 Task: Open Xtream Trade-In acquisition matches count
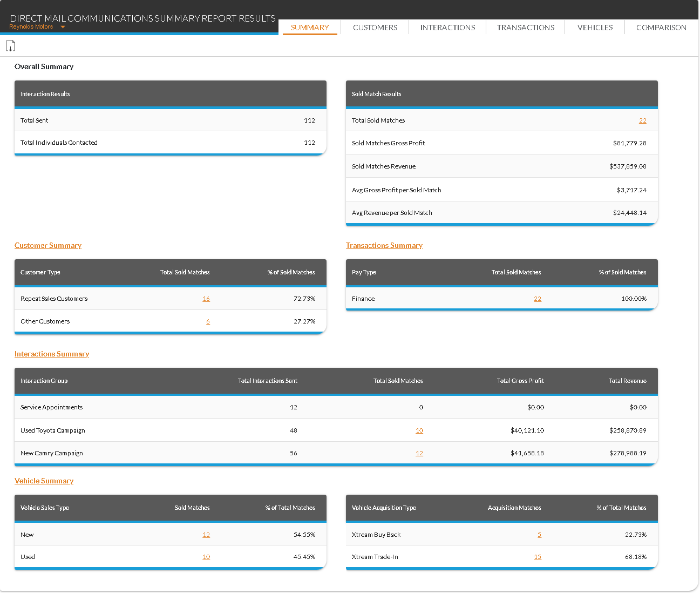coord(537,557)
